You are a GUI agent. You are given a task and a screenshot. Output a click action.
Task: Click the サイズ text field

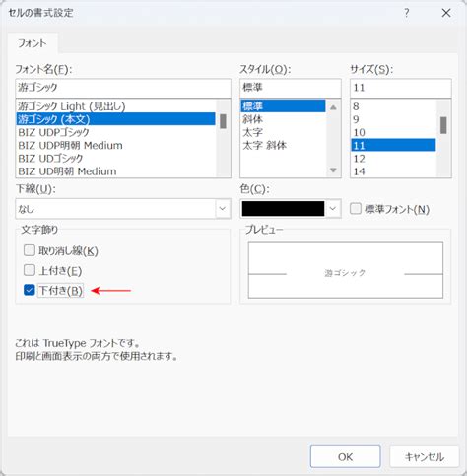[401, 88]
